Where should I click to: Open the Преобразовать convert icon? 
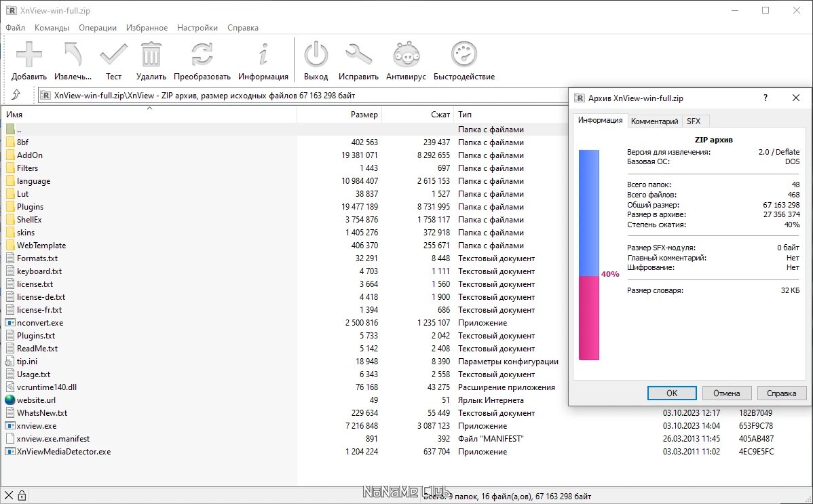202,54
